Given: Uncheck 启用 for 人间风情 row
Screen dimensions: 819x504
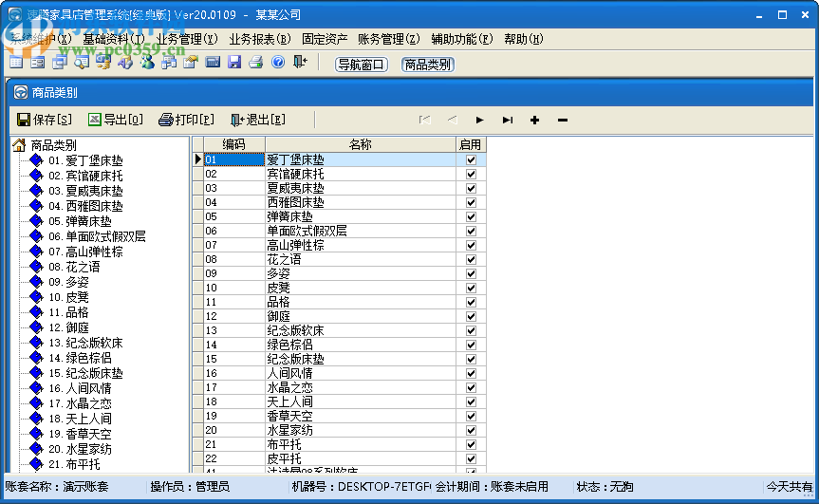Looking at the screenshot, I should [471, 373].
